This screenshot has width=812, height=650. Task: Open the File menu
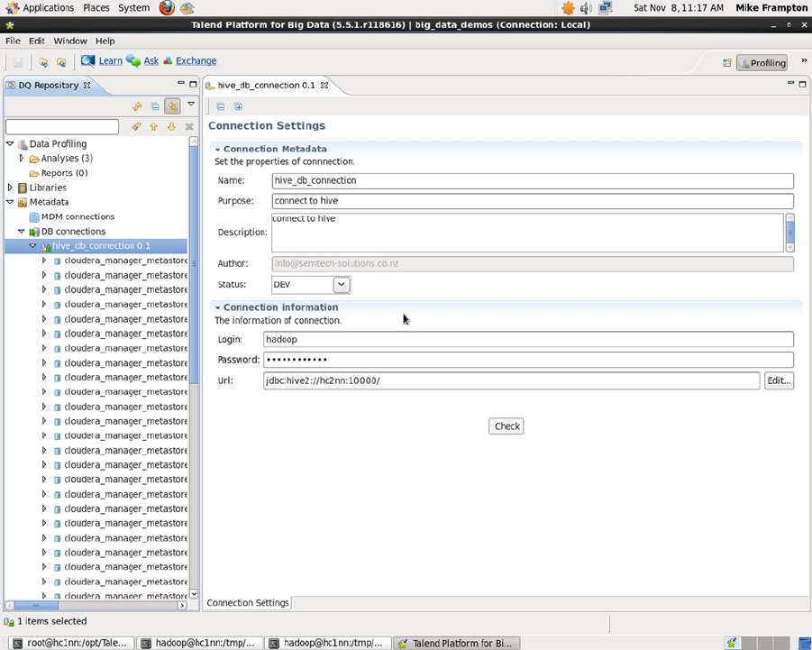click(13, 41)
